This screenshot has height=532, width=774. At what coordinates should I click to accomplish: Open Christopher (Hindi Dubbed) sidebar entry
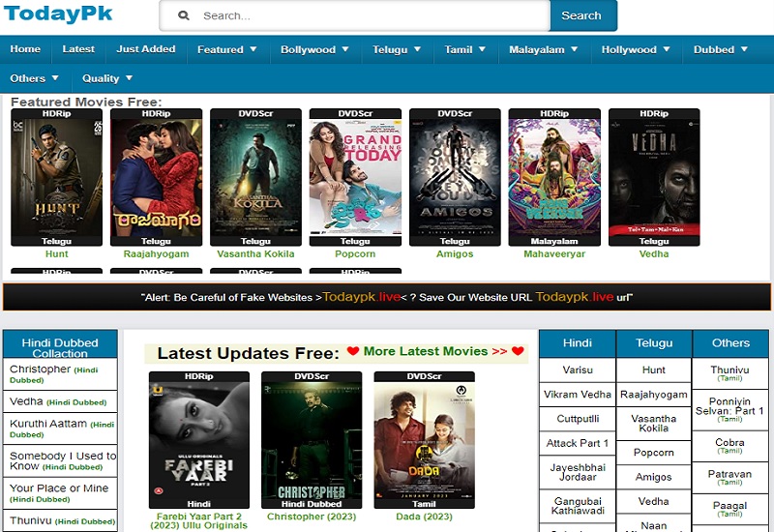tap(60, 374)
